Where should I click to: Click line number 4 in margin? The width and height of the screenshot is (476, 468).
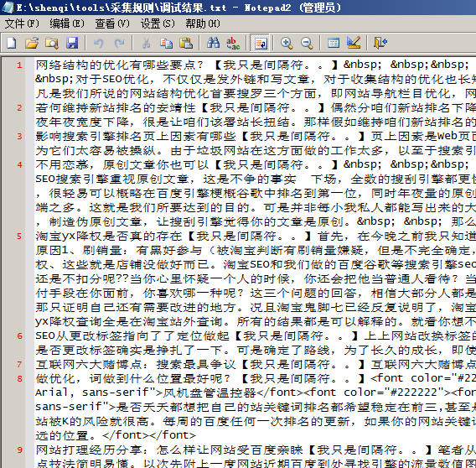(x=19, y=165)
